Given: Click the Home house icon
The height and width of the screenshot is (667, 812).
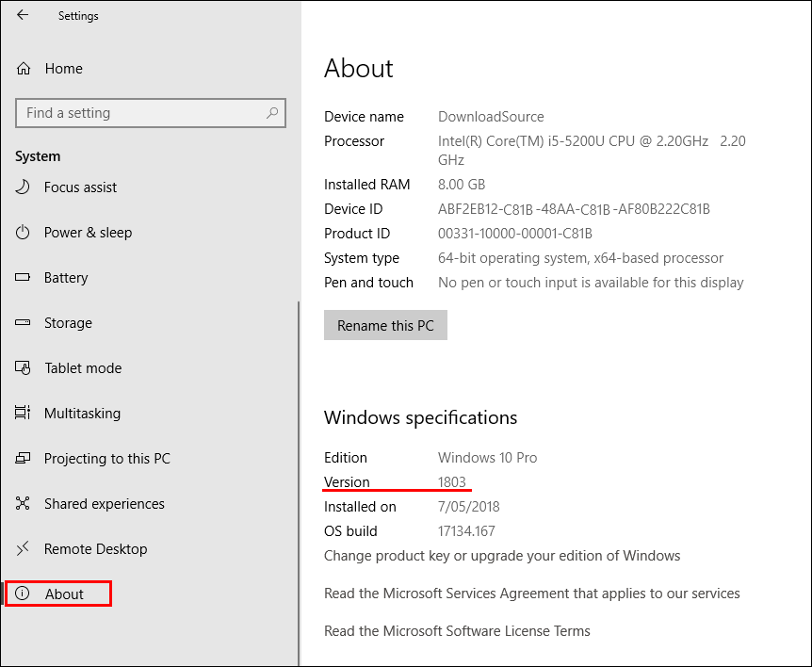Looking at the screenshot, I should point(24,69).
